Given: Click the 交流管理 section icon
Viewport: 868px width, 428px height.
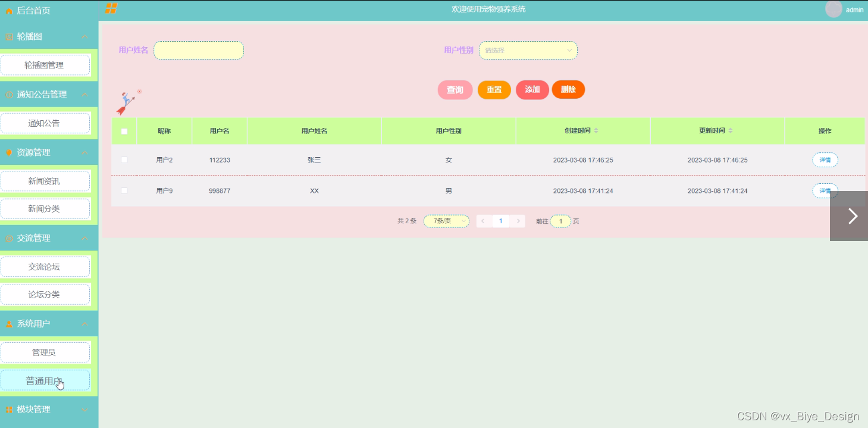Looking at the screenshot, I should point(9,238).
